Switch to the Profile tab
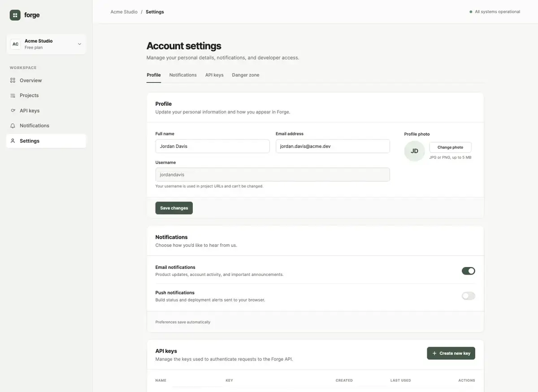Image resolution: width=538 pixels, height=392 pixels. (154, 75)
